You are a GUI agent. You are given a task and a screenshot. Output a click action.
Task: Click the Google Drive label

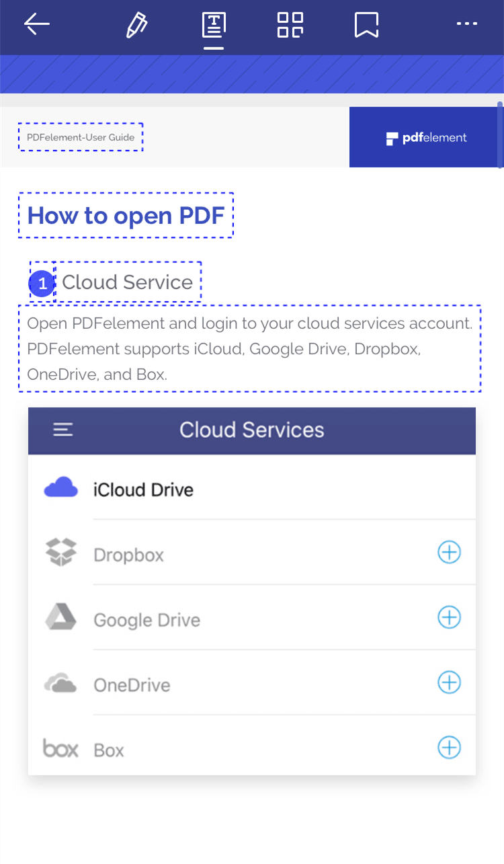147,620
